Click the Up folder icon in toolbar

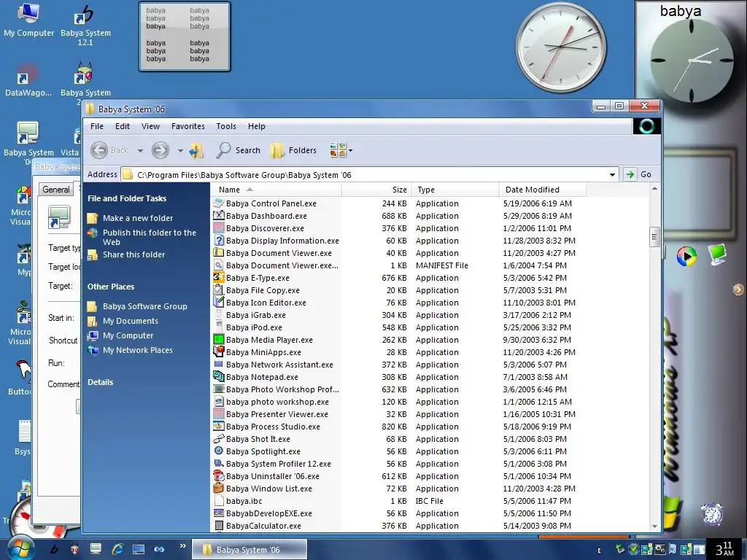pyautogui.click(x=196, y=150)
